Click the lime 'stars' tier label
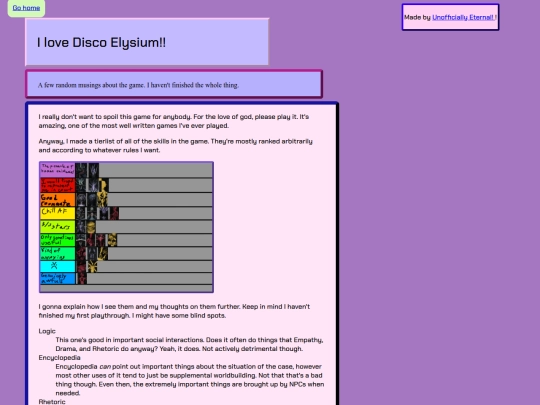 (x=58, y=227)
